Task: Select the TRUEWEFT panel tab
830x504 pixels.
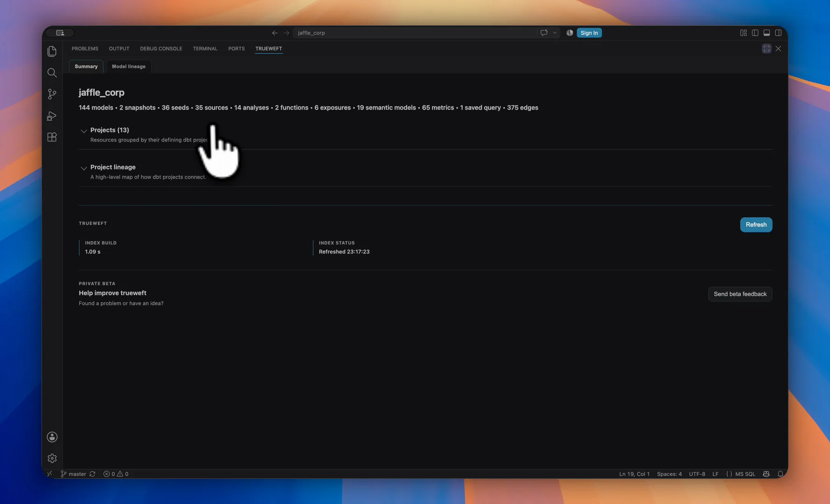Action: point(268,49)
